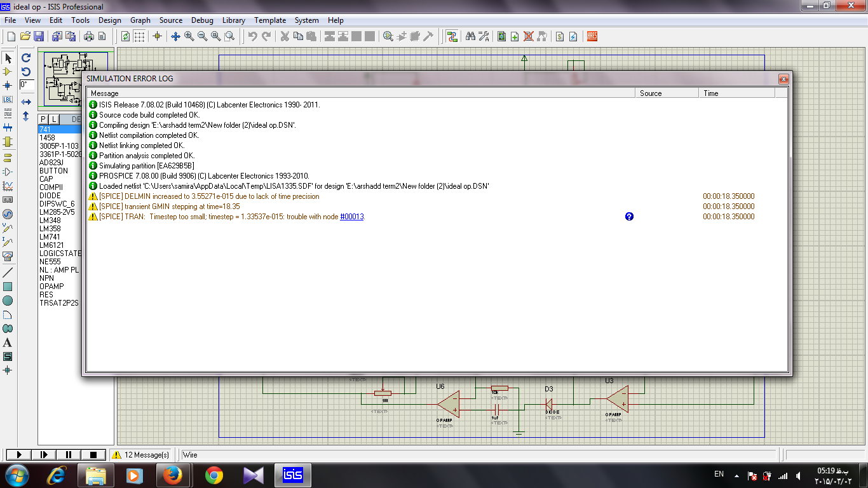Flip vertically with Y-mirror arrow
This screenshot has height=488, width=868.
(x=26, y=116)
